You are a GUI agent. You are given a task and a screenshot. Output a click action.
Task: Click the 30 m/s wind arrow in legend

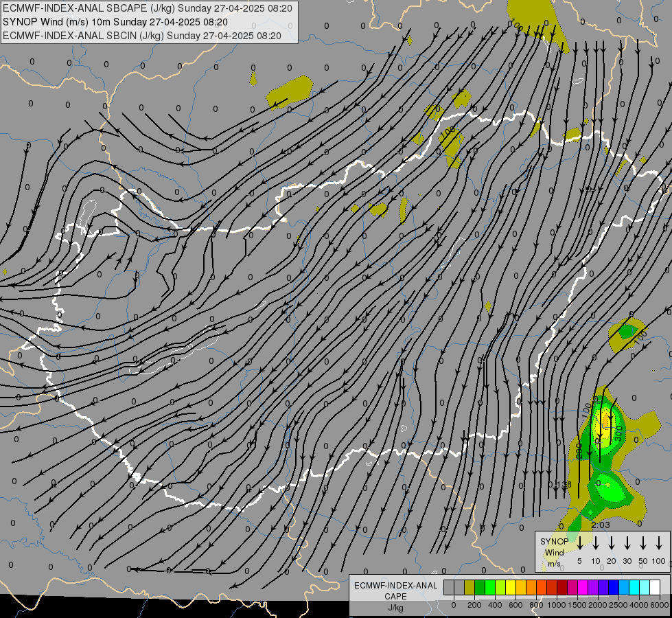pos(627,543)
